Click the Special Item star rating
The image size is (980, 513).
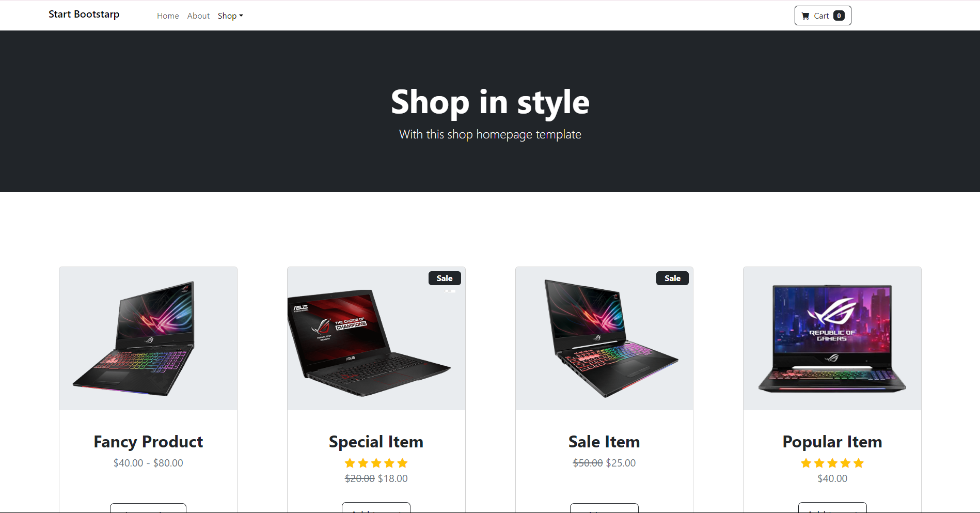[x=376, y=463]
